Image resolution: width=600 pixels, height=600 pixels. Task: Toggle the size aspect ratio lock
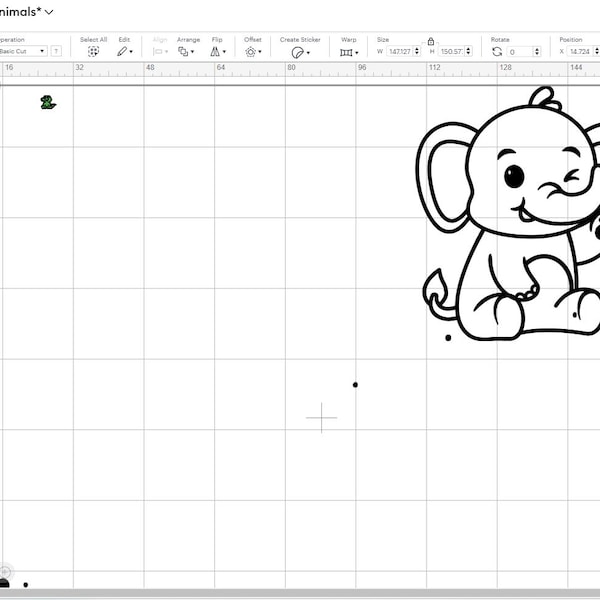[x=431, y=41]
